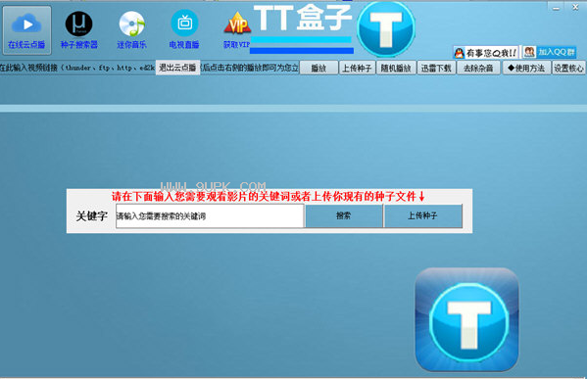Open the 迷你音乐 music disc icon
Viewport: 588px width, 379px height.
tap(131, 30)
